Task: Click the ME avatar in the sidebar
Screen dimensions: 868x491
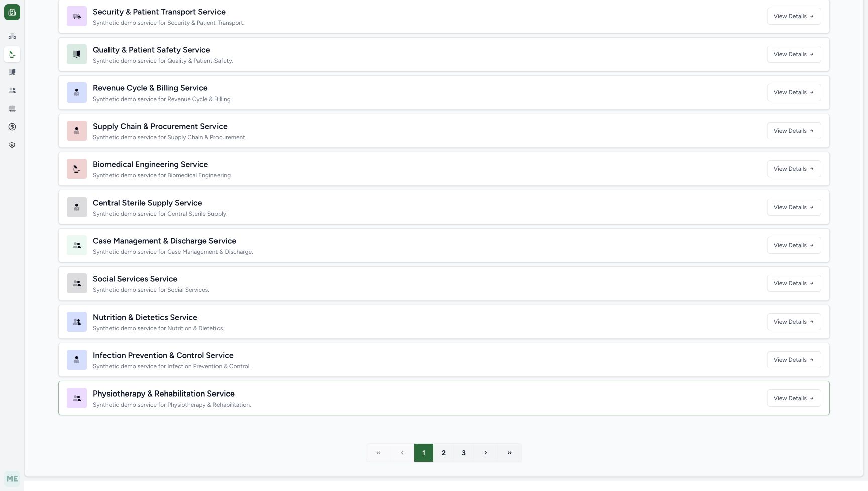Action: pyautogui.click(x=12, y=479)
